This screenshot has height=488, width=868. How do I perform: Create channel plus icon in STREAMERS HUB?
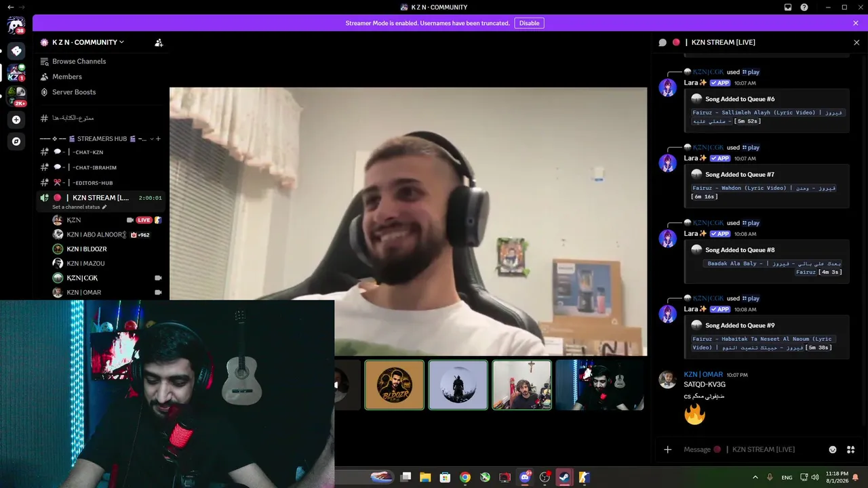[158, 138]
